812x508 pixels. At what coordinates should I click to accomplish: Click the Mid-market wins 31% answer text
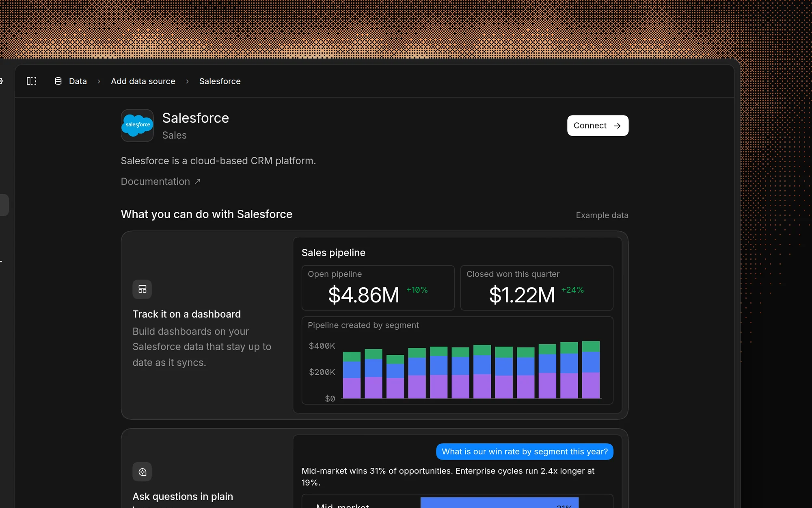[448, 477]
